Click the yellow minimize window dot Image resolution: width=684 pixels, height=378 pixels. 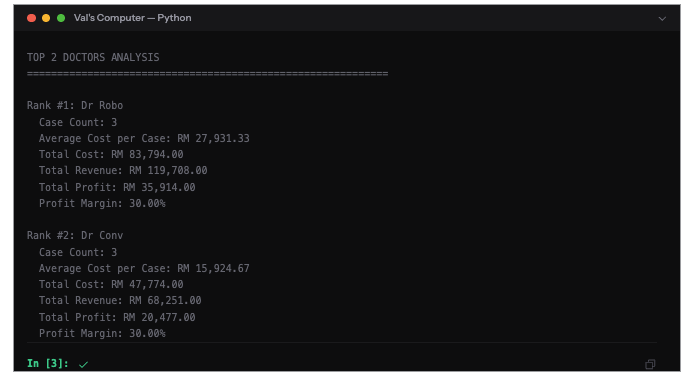pyautogui.click(x=46, y=18)
